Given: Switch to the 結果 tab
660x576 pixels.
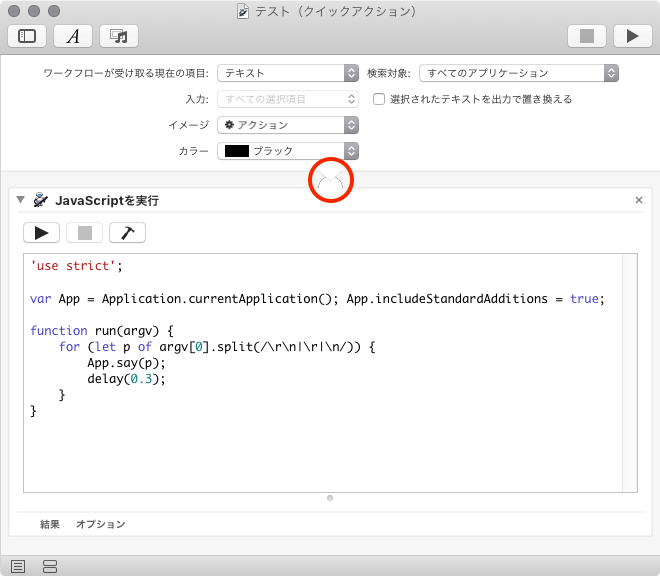Looking at the screenshot, I should (50, 524).
